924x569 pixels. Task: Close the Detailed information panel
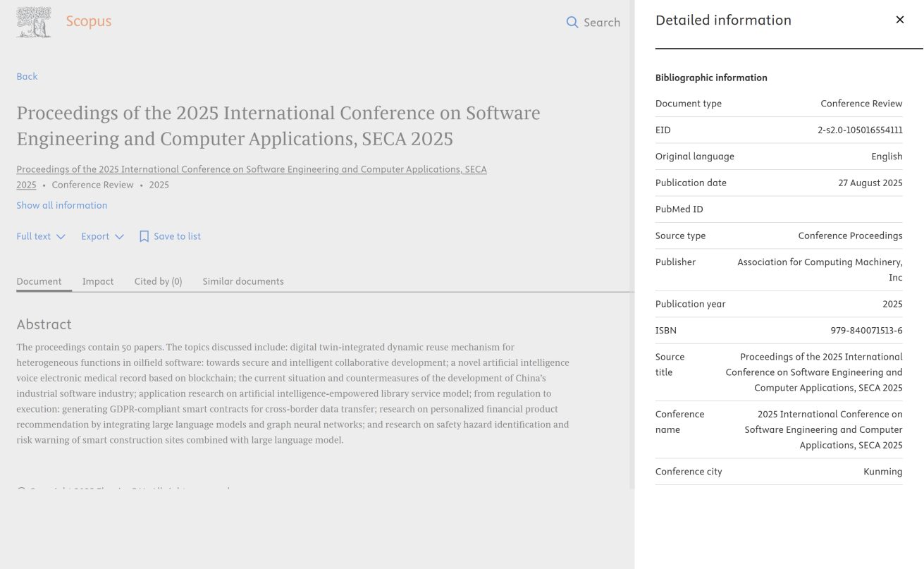click(899, 20)
